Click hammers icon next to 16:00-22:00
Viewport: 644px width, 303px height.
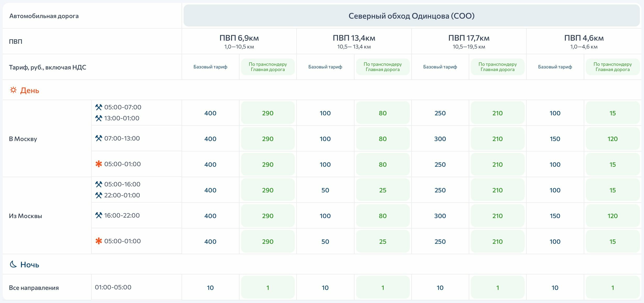point(99,215)
